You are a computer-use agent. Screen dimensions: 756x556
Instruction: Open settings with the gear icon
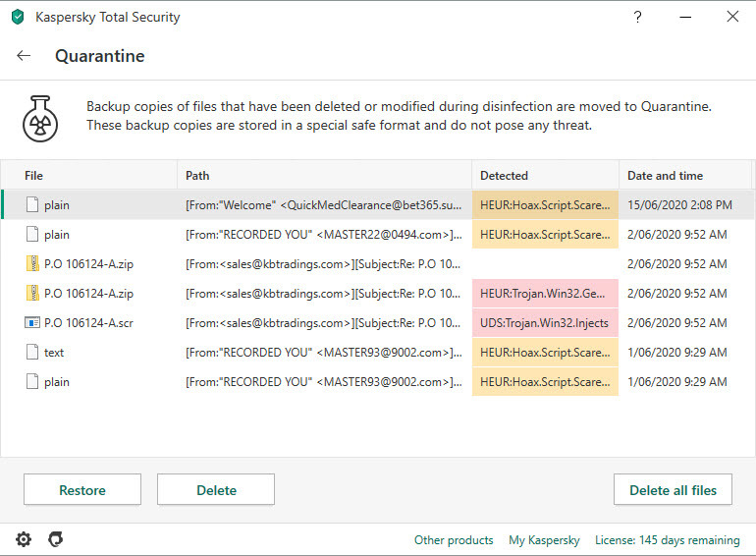24,539
